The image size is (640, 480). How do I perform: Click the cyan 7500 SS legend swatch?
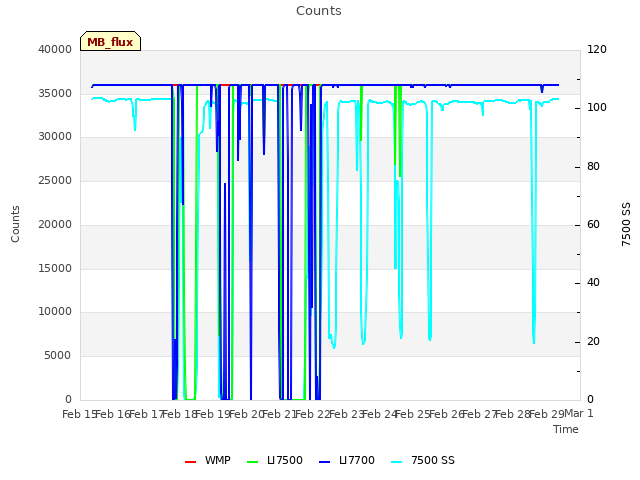tap(396, 462)
